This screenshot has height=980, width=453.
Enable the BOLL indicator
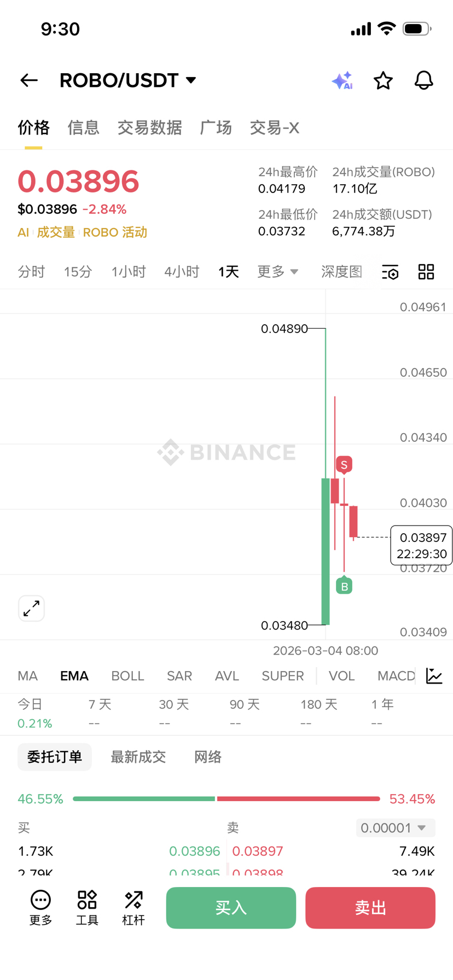[127, 676]
